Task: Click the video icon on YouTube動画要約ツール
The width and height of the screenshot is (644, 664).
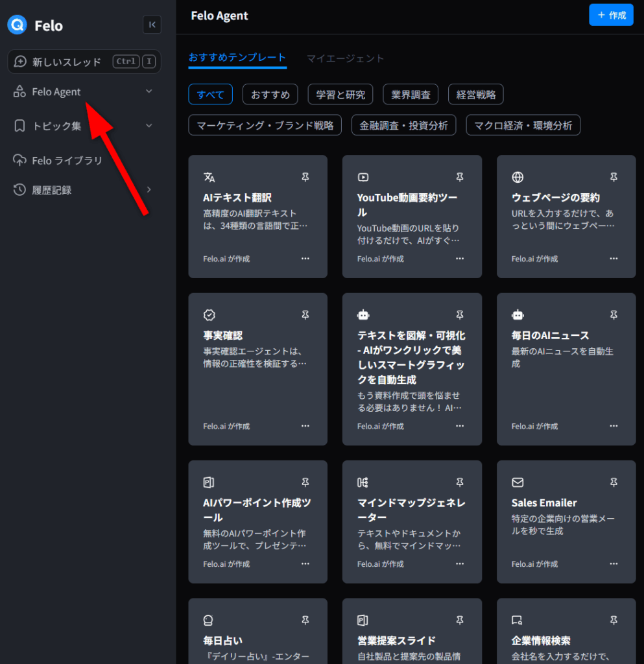Action: pyautogui.click(x=363, y=177)
